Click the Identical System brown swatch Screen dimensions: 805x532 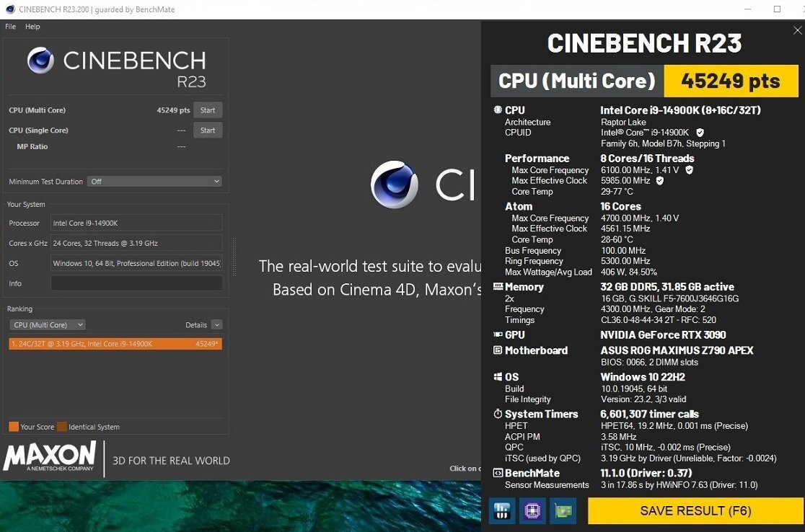click(61, 426)
